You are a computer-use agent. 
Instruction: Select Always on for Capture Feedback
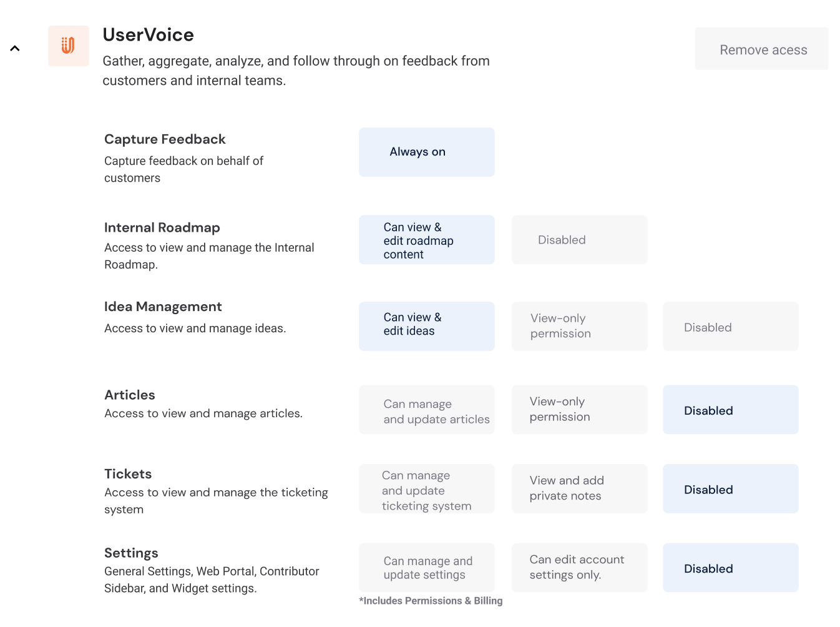pyautogui.click(x=427, y=152)
